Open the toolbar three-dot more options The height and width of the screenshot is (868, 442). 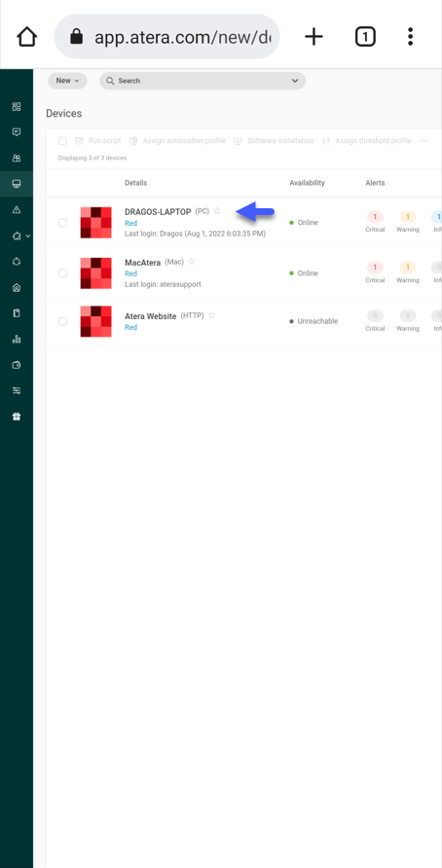click(x=424, y=141)
